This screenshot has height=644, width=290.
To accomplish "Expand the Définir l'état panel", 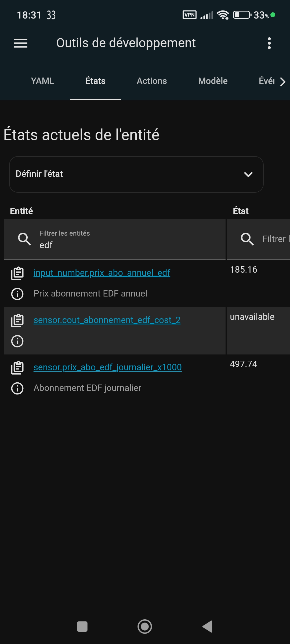I will [136, 174].
